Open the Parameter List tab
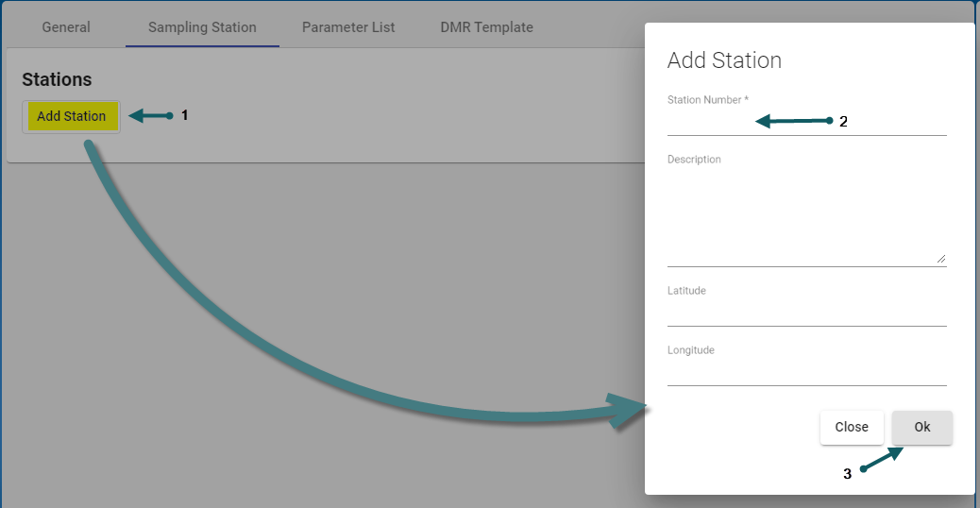The height and width of the screenshot is (508, 980). coord(348,27)
